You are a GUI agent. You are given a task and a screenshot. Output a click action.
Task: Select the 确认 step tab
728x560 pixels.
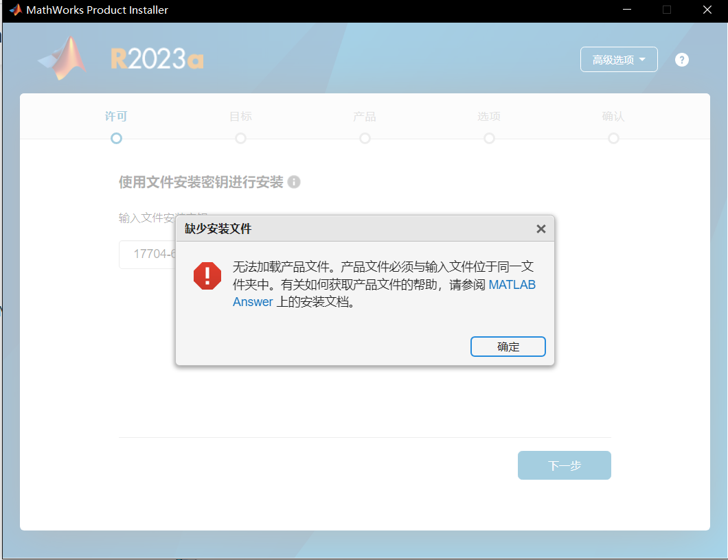(613, 116)
